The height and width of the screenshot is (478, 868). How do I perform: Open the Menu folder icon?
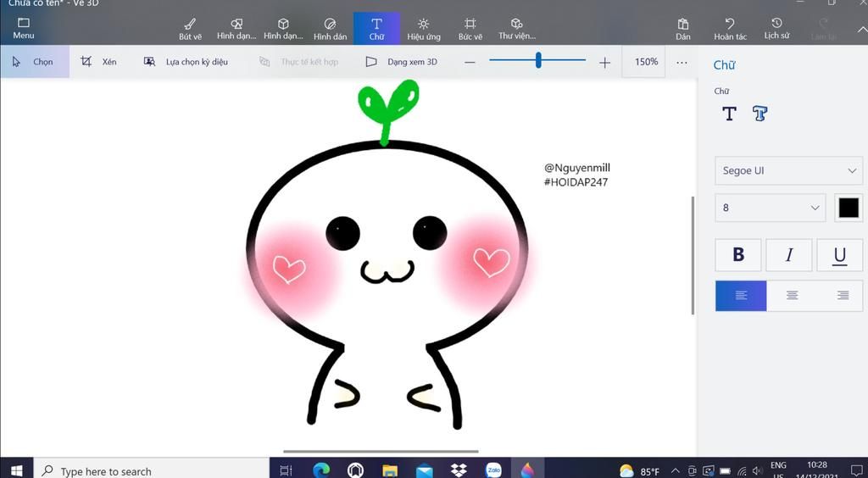[23, 23]
